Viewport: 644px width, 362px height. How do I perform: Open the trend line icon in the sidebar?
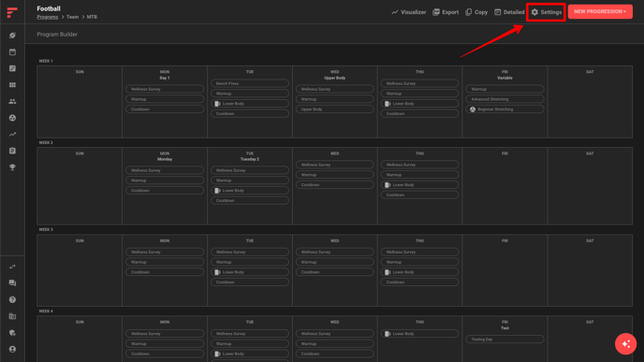[12, 134]
